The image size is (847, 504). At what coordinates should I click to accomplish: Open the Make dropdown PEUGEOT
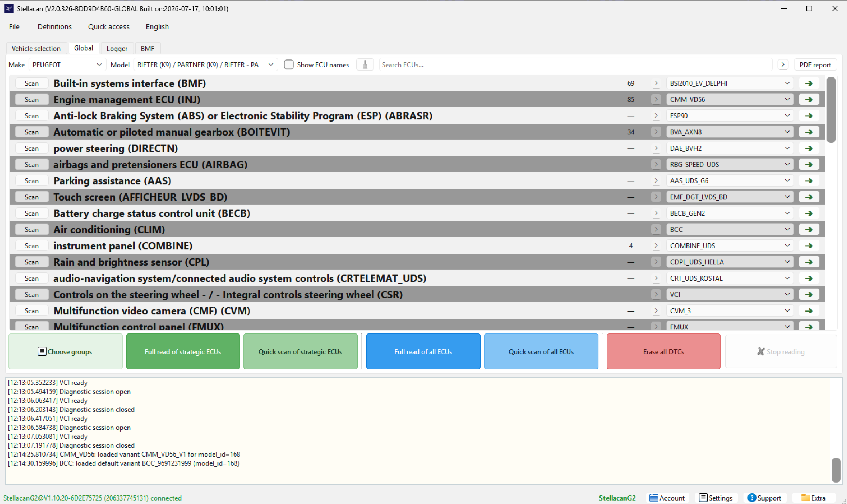click(x=67, y=65)
